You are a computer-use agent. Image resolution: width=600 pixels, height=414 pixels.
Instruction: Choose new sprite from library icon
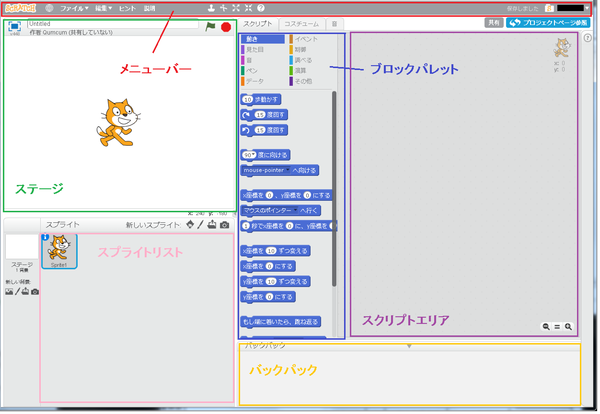(190, 225)
